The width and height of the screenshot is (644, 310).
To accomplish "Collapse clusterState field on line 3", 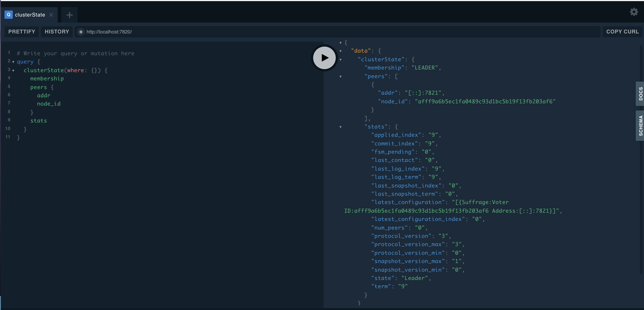I will pyautogui.click(x=13, y=71).
